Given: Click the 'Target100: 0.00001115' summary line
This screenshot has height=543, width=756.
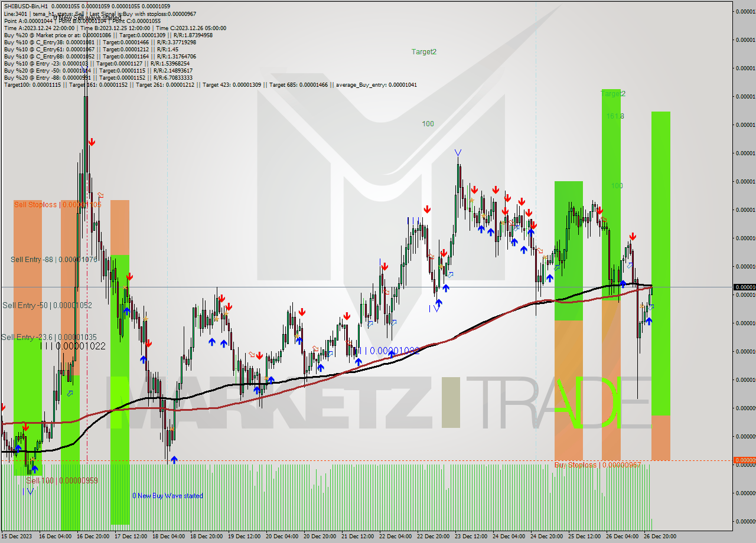Looking at the screenshot, I should tap(210, 84).
